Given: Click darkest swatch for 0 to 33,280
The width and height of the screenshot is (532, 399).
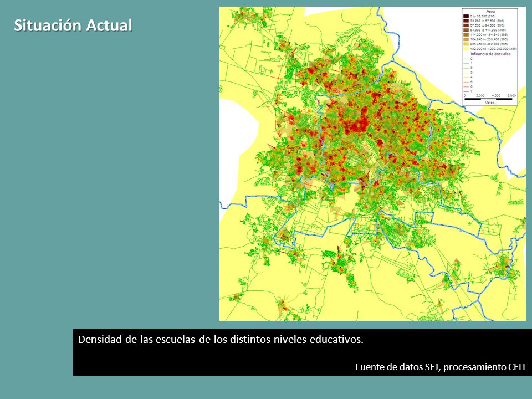Looking at the screenshot, I should [466, 16].
